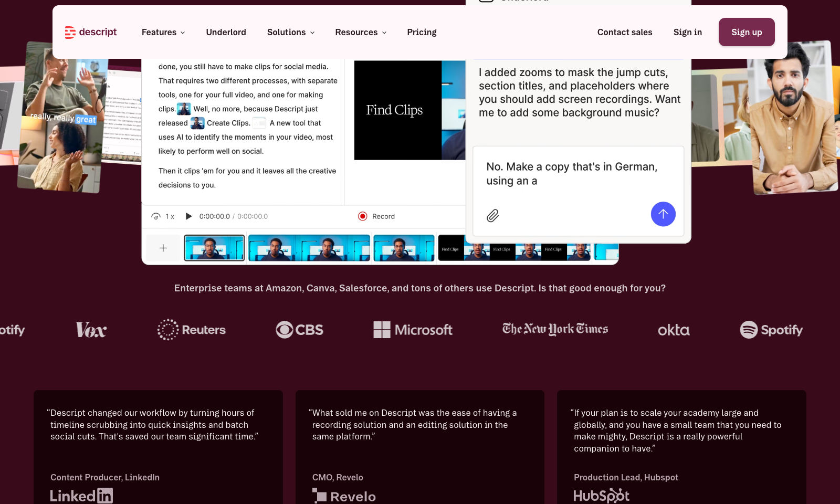Click the inline image before 'Create Clips.'
The width and height of the screenshot is (840, 504).
[x=197, y=123]
